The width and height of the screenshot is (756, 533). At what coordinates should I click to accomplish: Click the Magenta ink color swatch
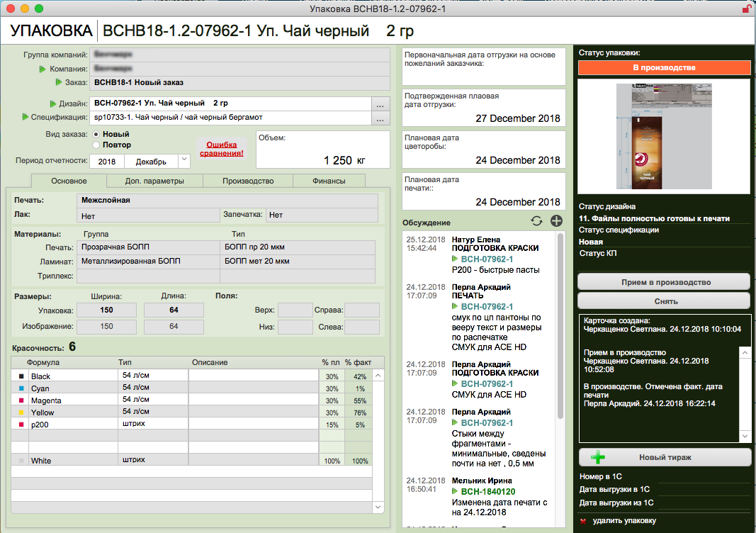[x=21, y=400]
